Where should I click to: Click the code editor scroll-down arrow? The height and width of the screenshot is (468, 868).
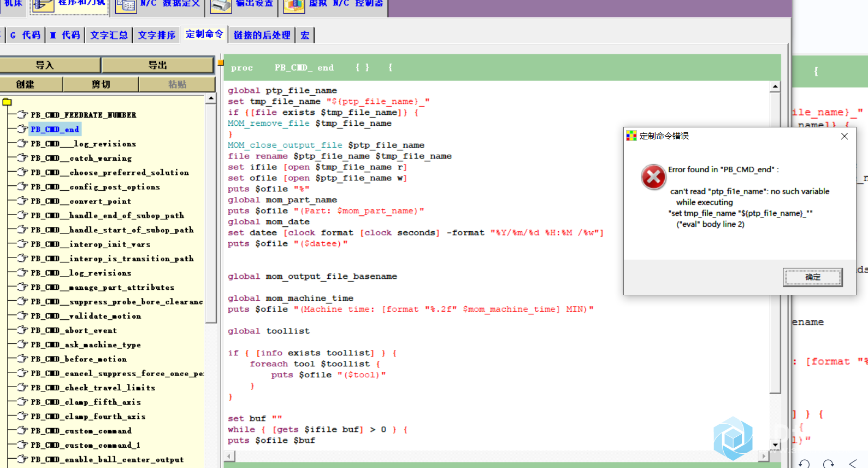775,444
